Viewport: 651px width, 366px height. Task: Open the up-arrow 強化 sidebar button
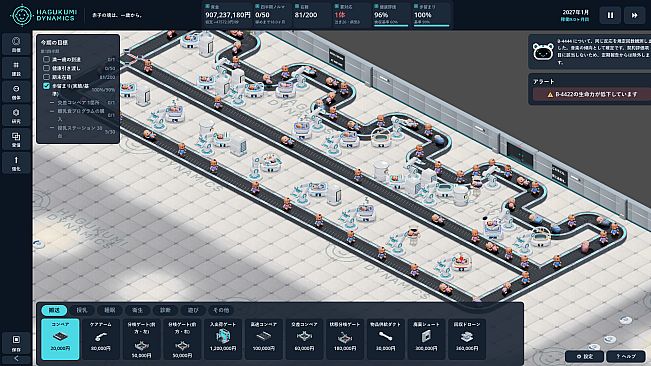pos(16,163)
